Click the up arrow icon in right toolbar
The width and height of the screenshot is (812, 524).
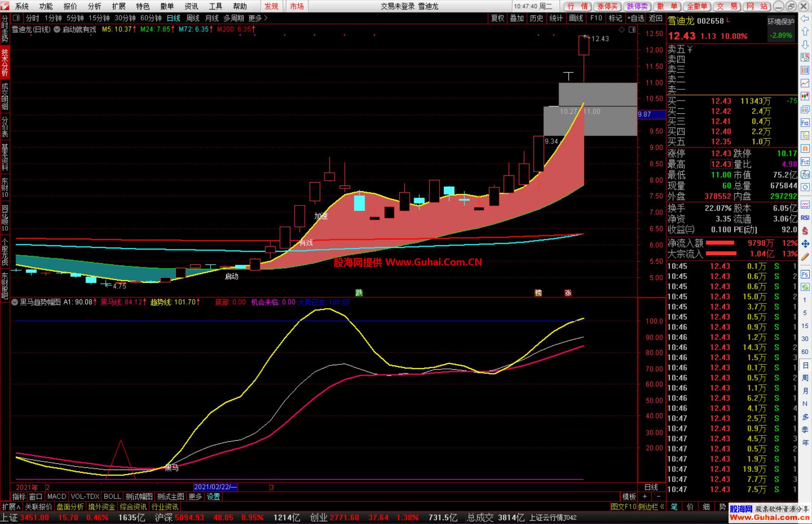805,32
